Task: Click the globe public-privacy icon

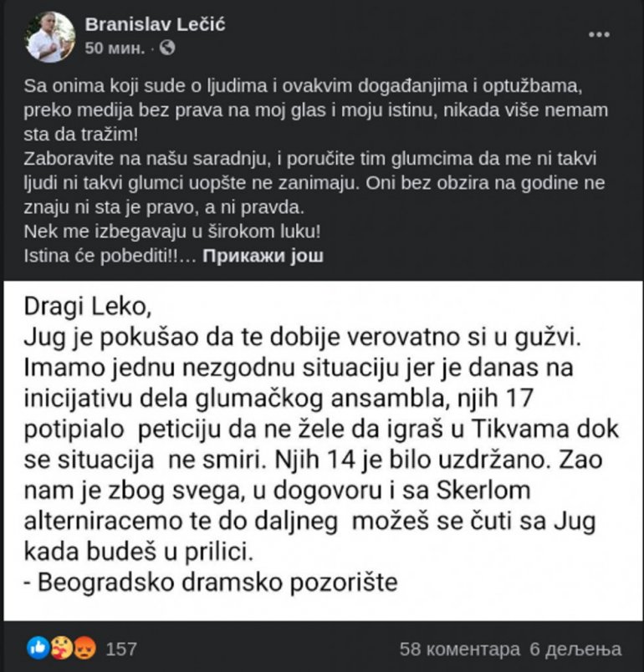Action: 167,48
